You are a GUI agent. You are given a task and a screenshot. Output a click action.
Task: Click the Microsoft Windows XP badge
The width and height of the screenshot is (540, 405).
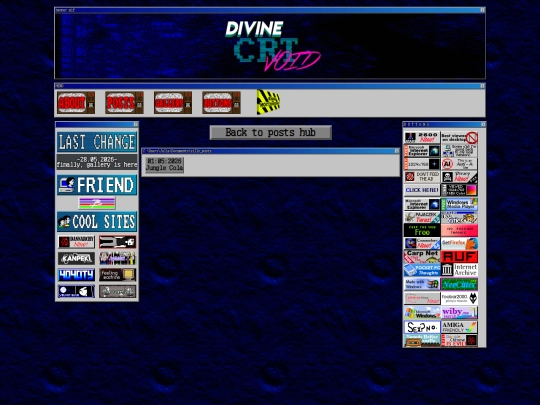pos(422,313)
